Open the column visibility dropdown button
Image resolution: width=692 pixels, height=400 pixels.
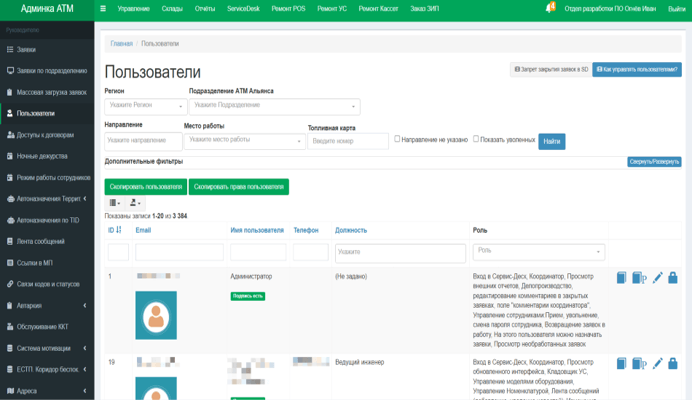[x=115, y=203]
